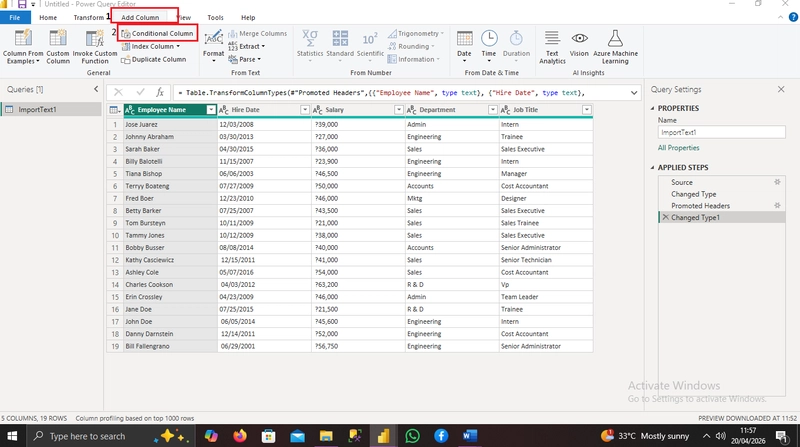Invoke Custom Function icon
This screenshot has width=800, height=447.
point(95,39)
